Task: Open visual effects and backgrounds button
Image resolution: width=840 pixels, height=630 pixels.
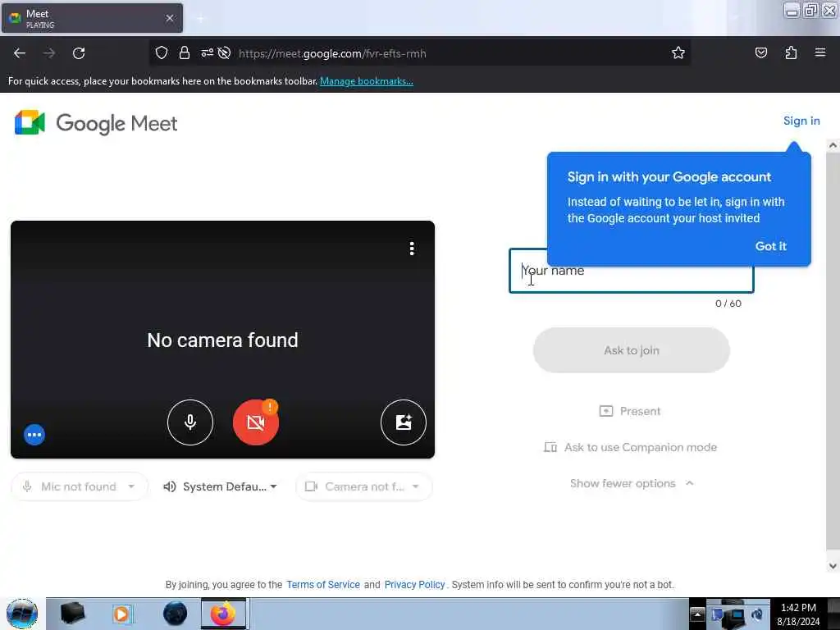Action: pyautogui.click(x=404, y=422)
